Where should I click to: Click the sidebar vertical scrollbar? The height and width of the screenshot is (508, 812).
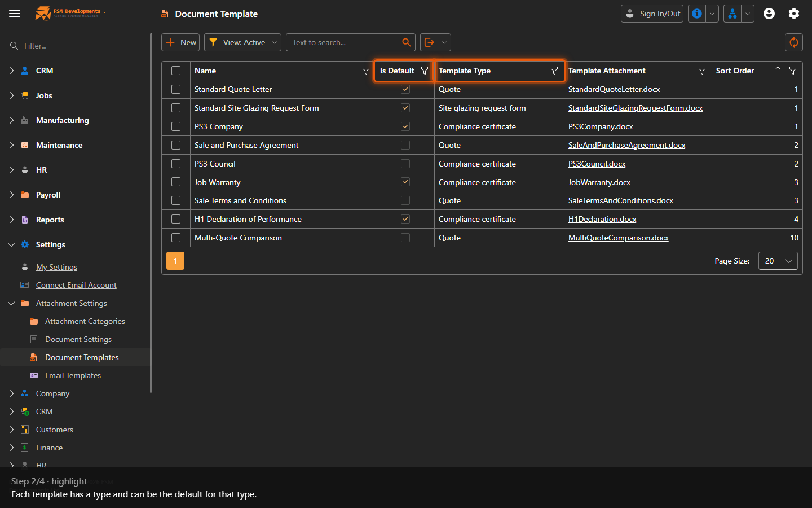click(151, 213)
